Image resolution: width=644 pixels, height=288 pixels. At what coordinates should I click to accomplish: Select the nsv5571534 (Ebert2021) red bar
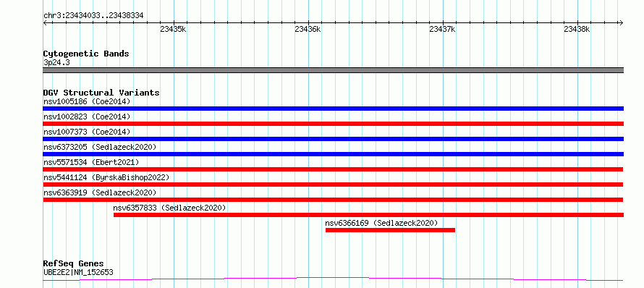333,169
